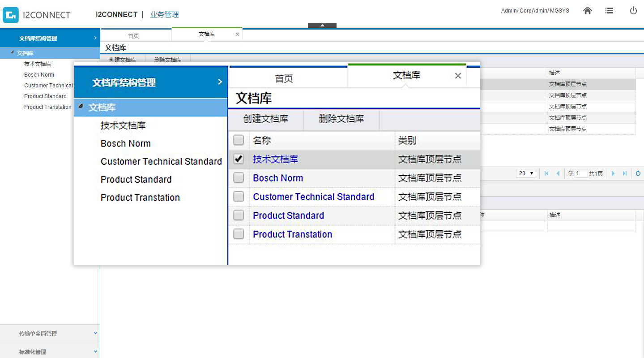Select Product Transtation in small sidebar tree
The height and width of the screenshot is (358, 644).
click(x=48, y=107)
